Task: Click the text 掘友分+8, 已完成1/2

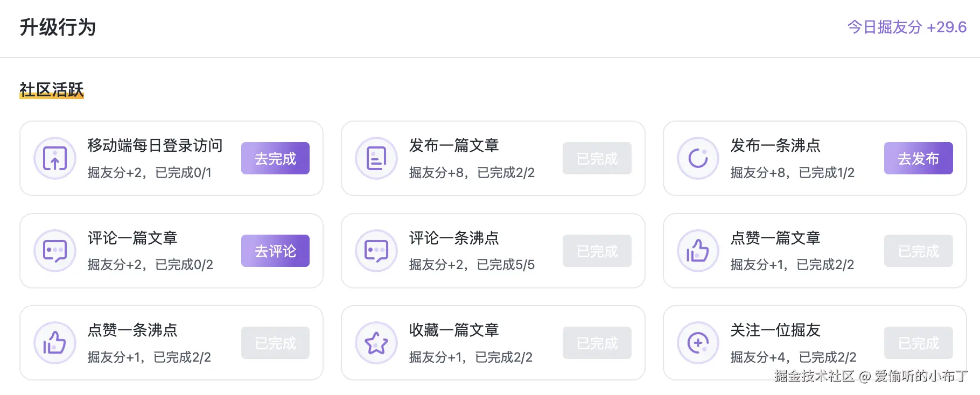Action: [x=793, y=172]
